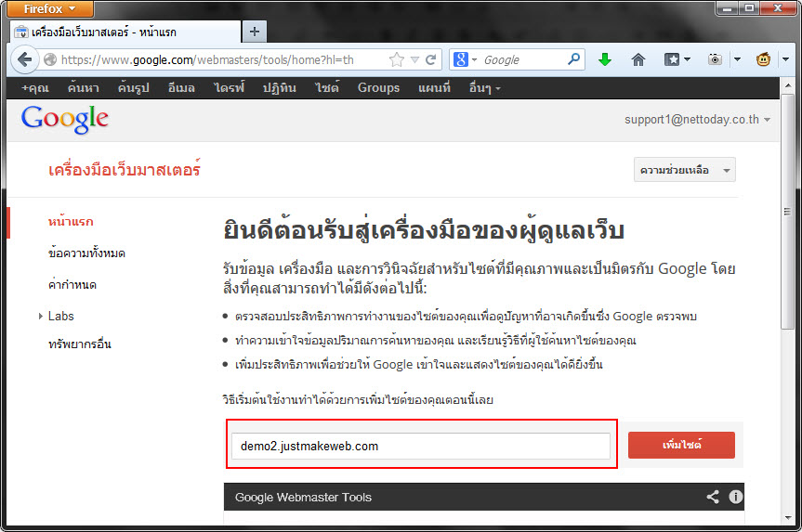Open a new tab with plus button
Image resolution: width=802 pixels, height=532 pixels.
[x=255, y=32]
